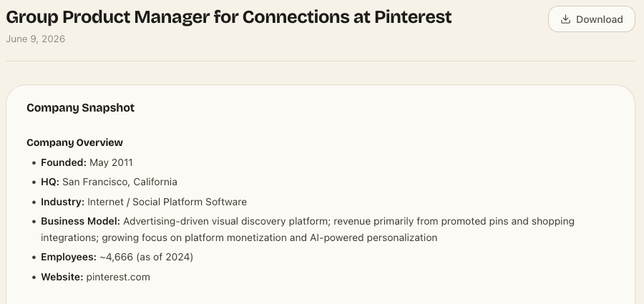Click the word 'Connections' in the title

(x=296, y=17)
